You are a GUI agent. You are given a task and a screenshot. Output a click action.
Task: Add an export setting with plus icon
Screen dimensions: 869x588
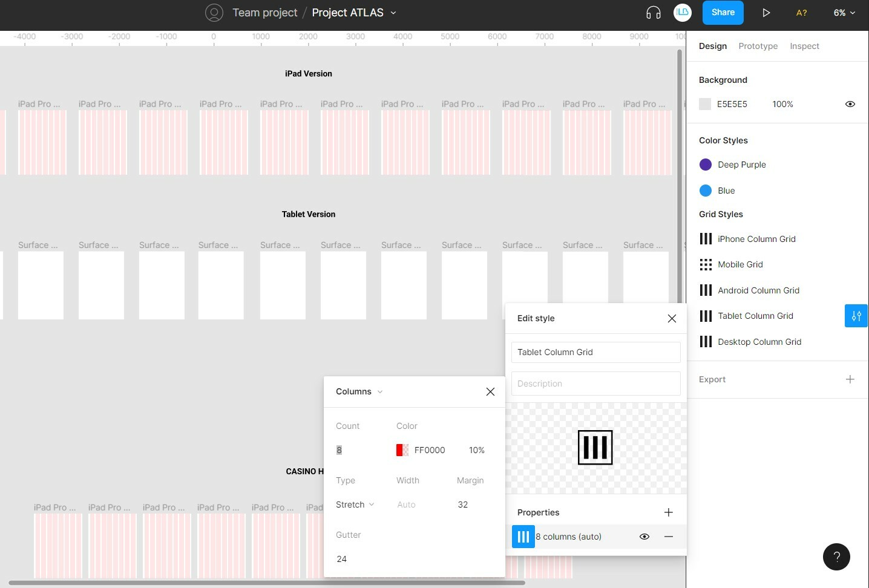click(850, 379)
